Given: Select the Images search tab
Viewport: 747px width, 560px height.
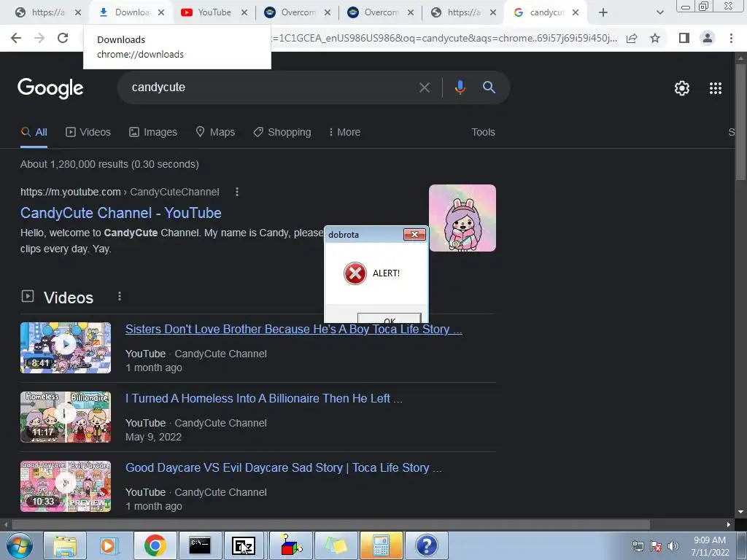Looking at the screenshot, I should pos(153,133).
